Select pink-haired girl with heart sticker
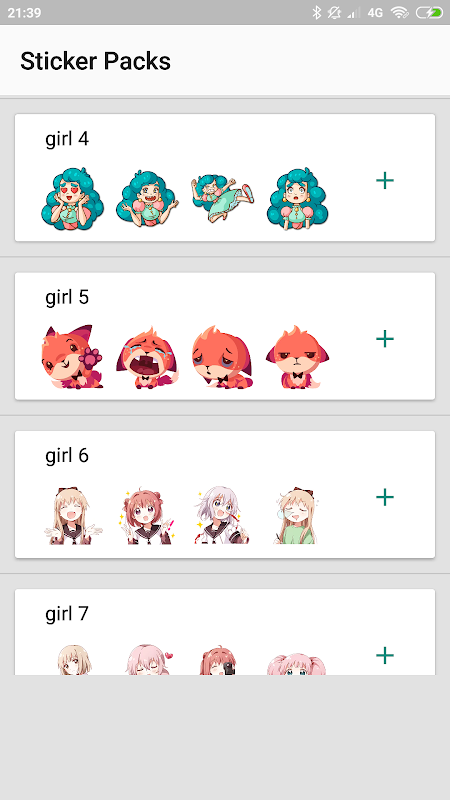The width and height of the screenshot is (450, 800). click(149, 659)
